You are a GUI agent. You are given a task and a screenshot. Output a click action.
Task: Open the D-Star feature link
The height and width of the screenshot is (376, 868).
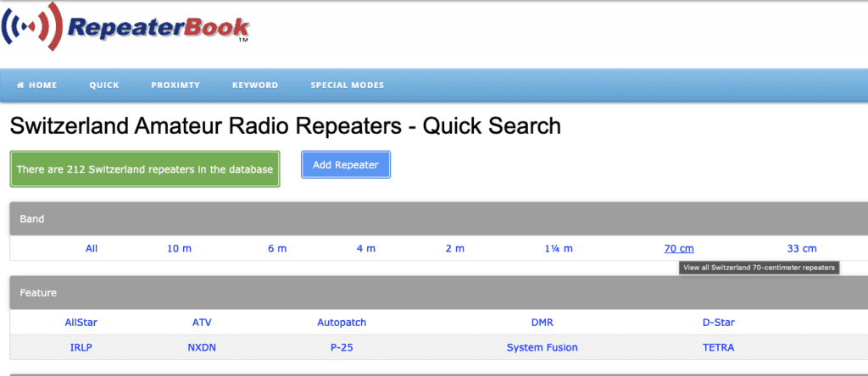(718, 323)
